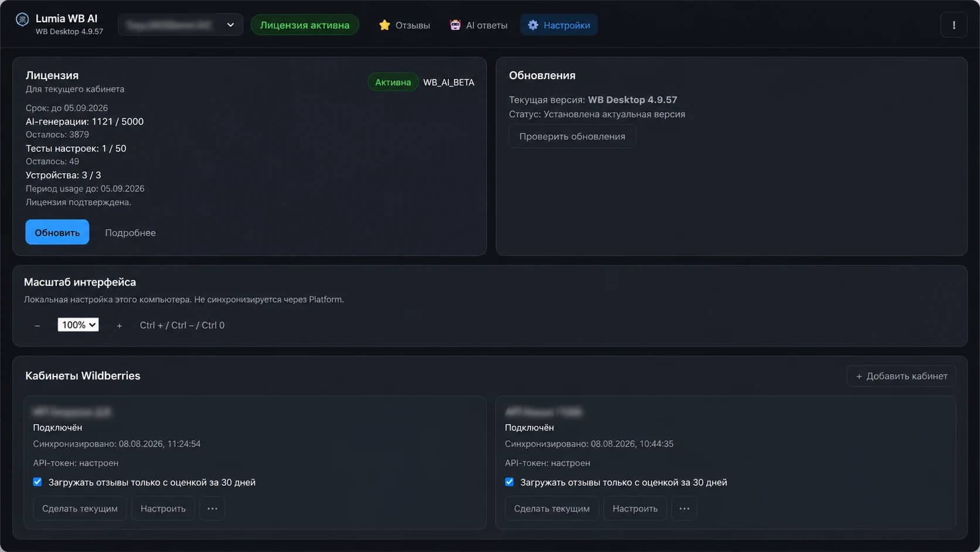980x552 pixels.
Task: Increase interface scale with plus button
Action: (x=120, y=326)
